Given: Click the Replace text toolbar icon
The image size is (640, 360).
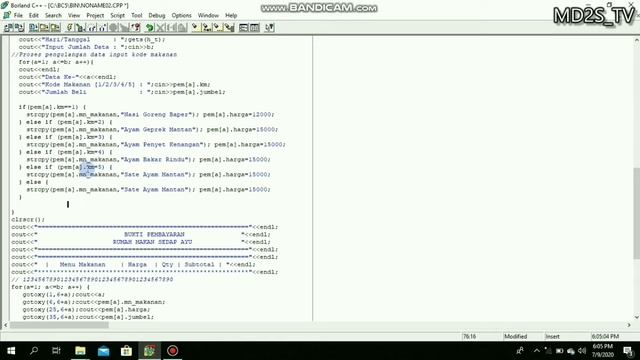Looking at the screenshot, I should [x=207, y=28].
